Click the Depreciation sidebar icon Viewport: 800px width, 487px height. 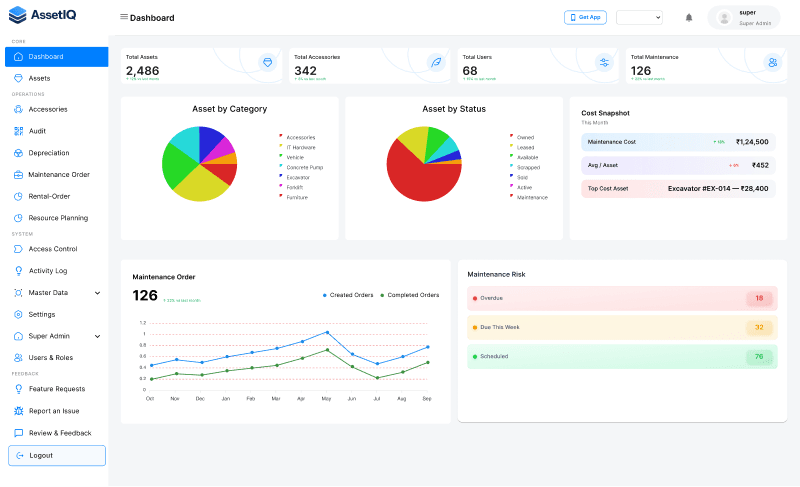[18, 153]
